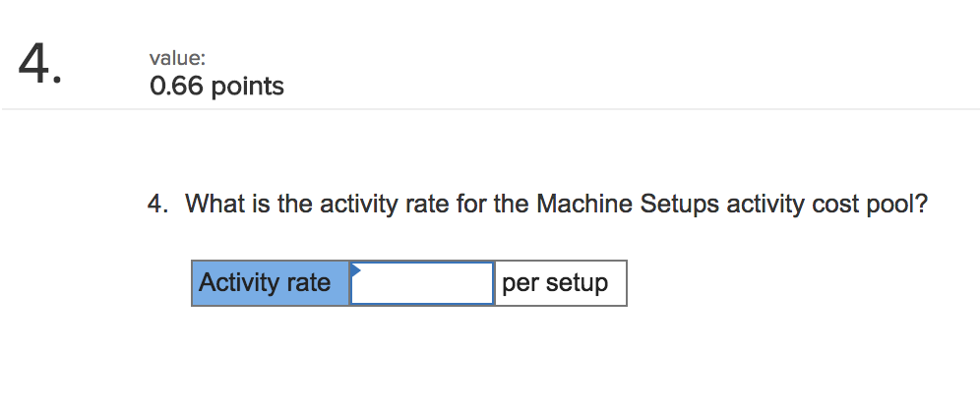Click the "0.66 points" score text
This screenshot has width=980, height=413.
pyautogui.click(x=216, y=87)
